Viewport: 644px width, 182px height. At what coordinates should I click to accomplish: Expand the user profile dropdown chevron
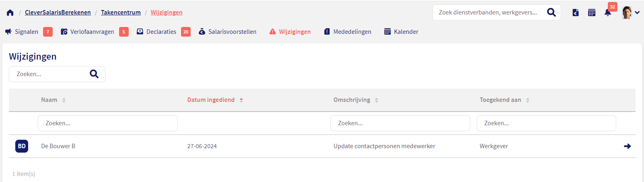pyautogui.click(x=637, y=12)
